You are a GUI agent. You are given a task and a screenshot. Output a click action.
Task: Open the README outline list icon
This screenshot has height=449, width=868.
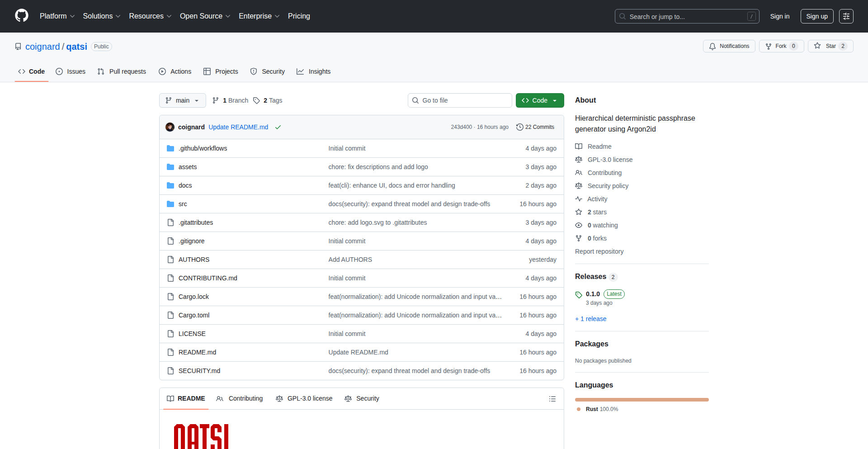point(552,399)
